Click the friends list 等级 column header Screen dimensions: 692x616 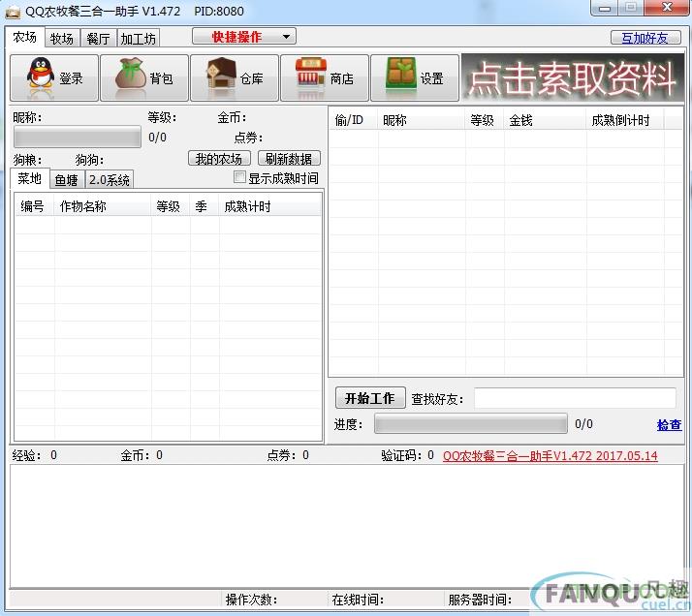coord(485,120)
